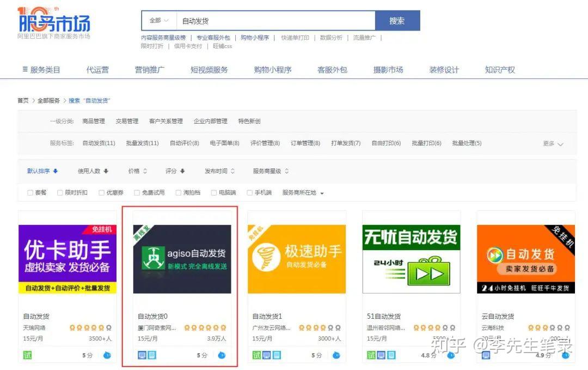This screenshot has height=370, width=588.
Task: Go to the 购物小程序 tab in main navigation
Action: pyautogui.click(x=273, y=70)
